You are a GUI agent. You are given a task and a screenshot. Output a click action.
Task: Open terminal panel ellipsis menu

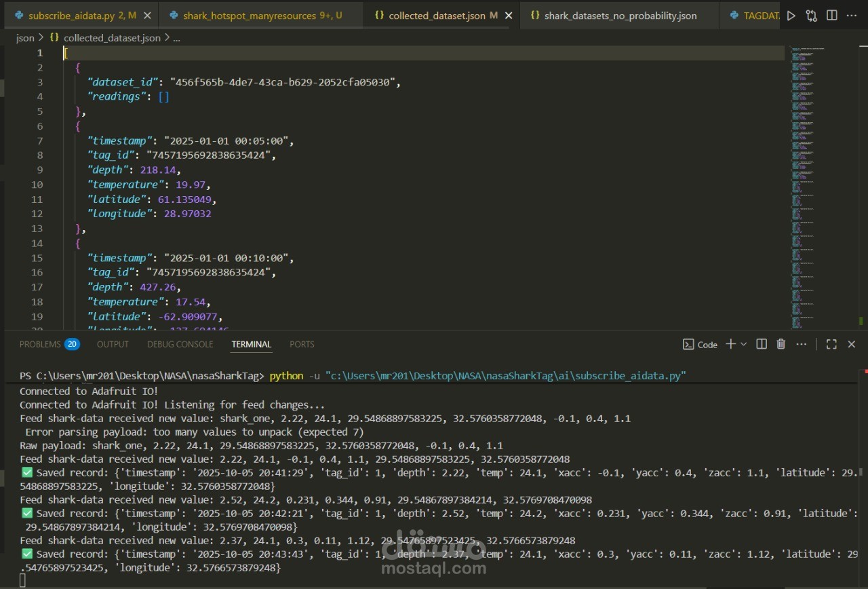pos(801,344)
